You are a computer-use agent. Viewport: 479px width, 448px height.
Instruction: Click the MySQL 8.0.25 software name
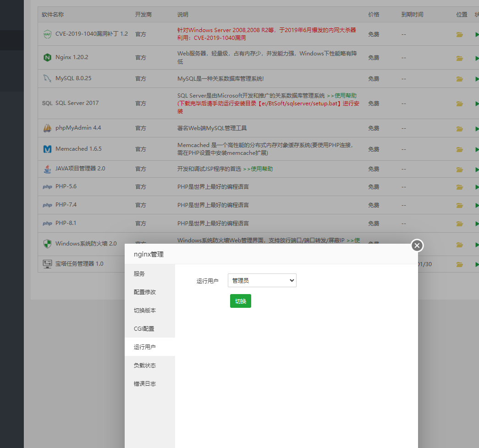[x=73, y=78]
